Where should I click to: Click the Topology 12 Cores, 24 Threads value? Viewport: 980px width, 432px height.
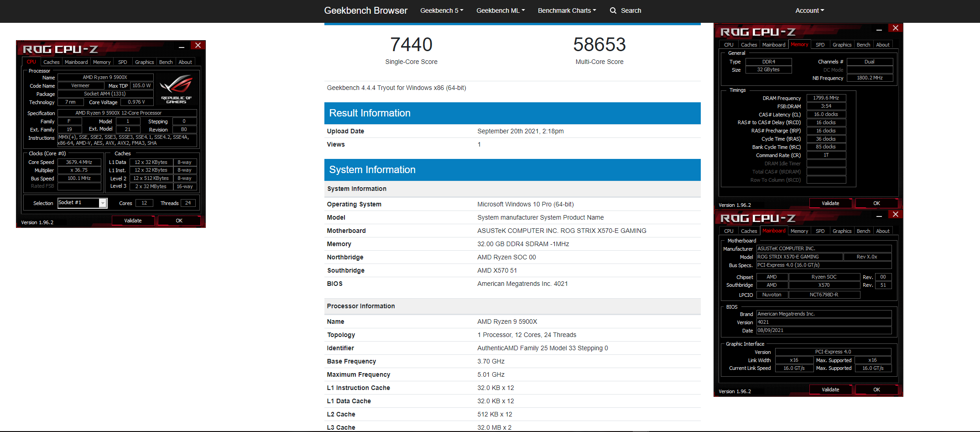(527, 335)
